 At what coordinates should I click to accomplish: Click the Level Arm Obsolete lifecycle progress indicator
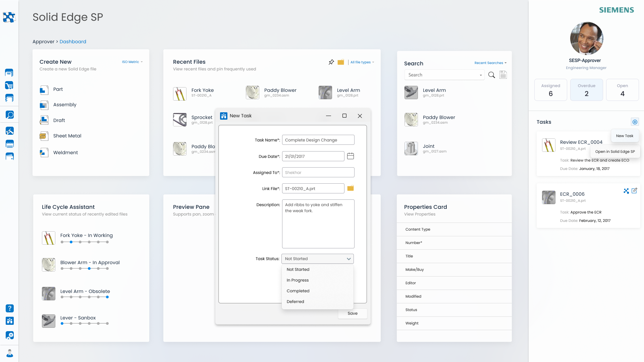85,297
